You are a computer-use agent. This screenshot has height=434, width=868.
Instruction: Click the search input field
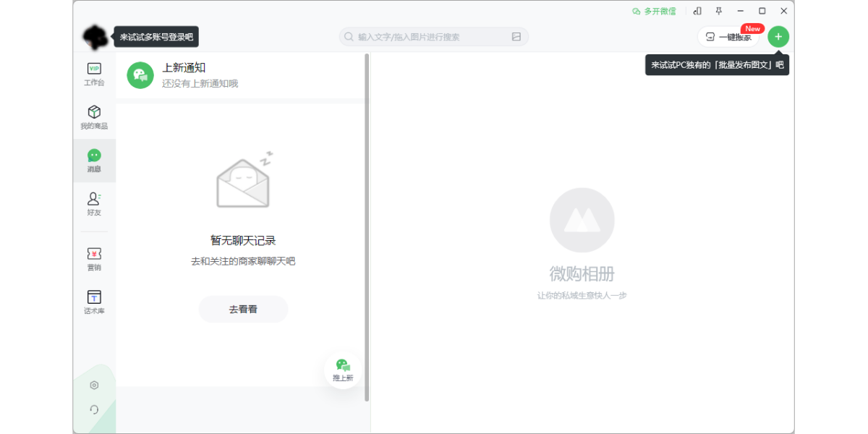(427, 37)
